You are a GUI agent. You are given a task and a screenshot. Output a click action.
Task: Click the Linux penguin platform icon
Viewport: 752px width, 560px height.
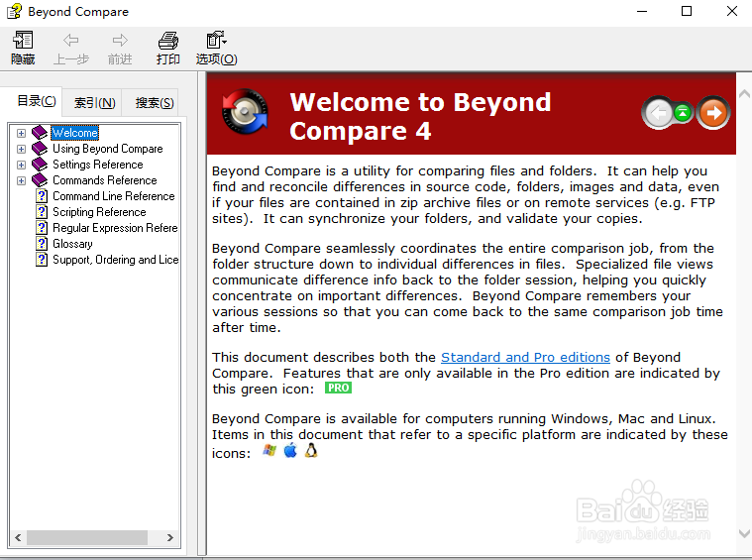coord(311,450)
